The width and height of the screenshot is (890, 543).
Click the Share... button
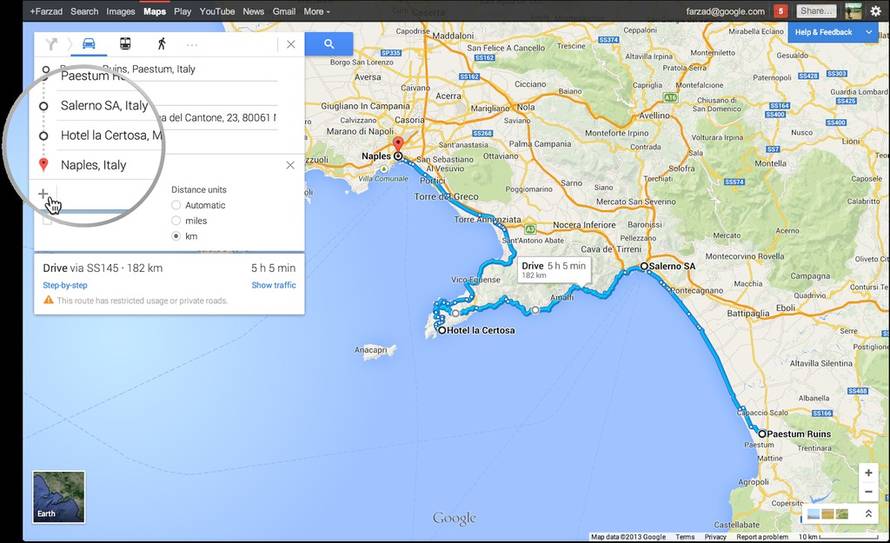pyautogui.click(x=816, y=11)
